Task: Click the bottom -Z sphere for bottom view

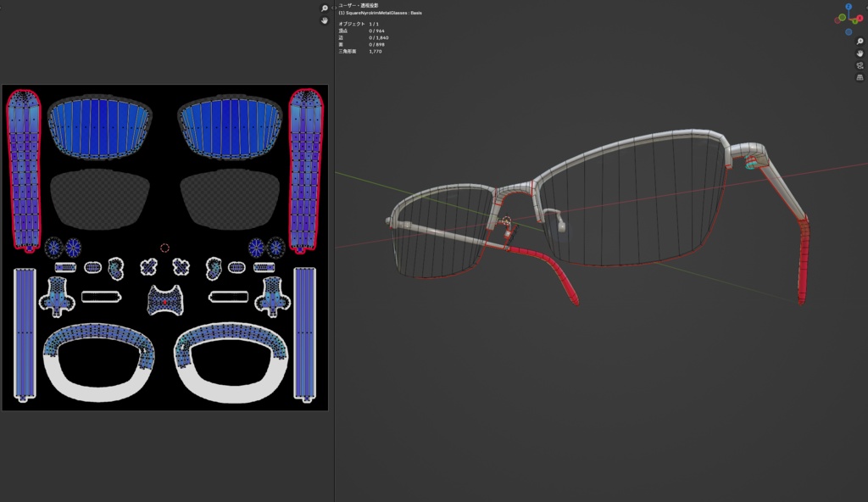Action: [x=849, y=31]
